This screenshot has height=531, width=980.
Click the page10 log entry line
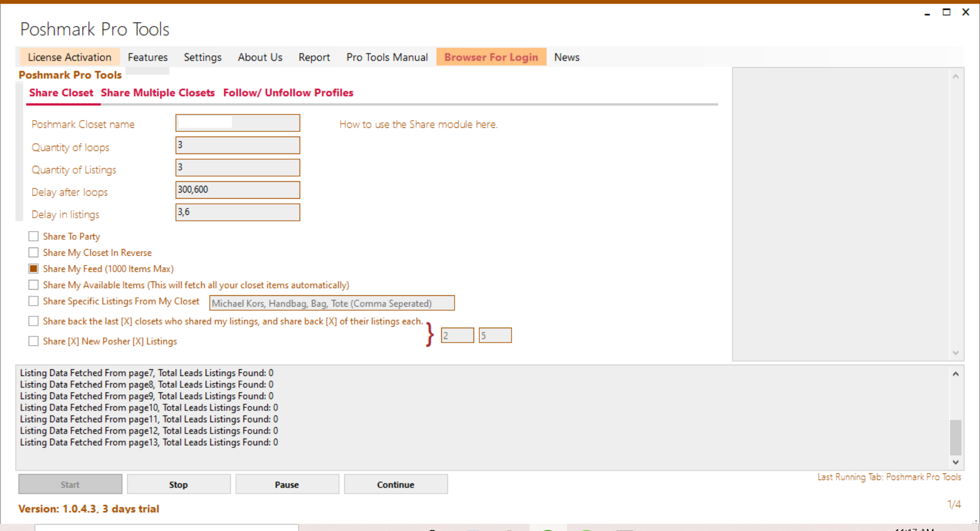point(149,408)
